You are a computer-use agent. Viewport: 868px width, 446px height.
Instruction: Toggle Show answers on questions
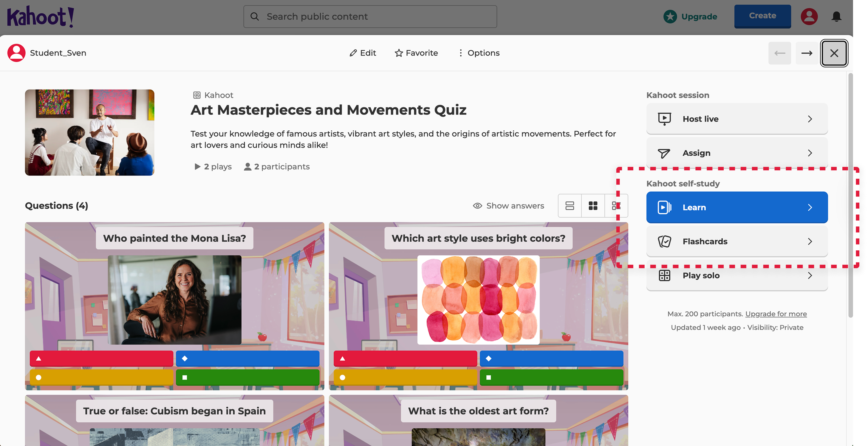pos(509,206)
